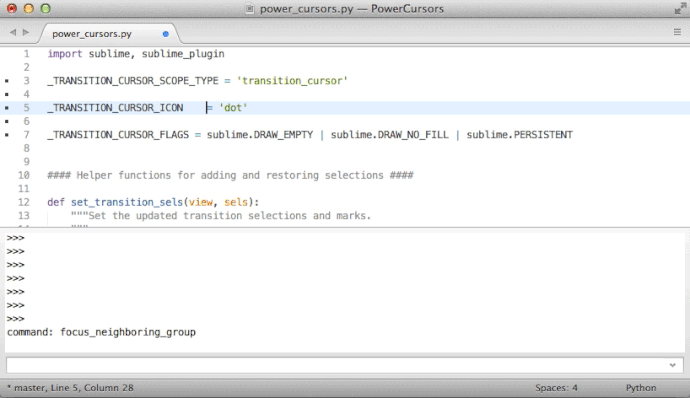This screenshot has height=398, width=690.
Task: Click gutter mark on line 3
Action: [x=7, y=81]
